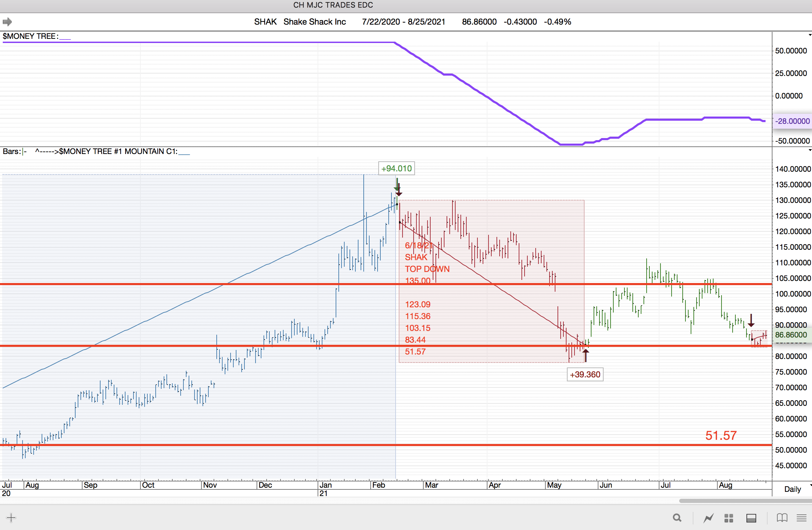Screen dimensions: 812x530
Task: Click the gray forward arrow icon
Action: click(x=7, y=22)
